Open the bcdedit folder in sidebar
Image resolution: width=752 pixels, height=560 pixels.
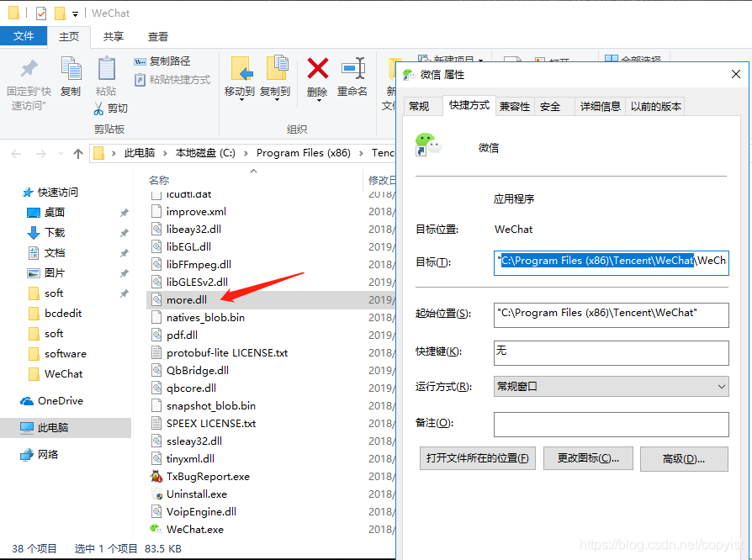(63, 314)
